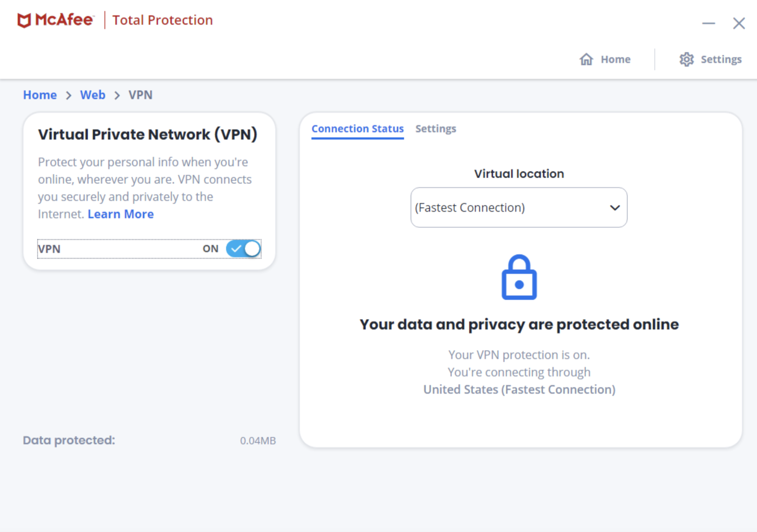Minimize the McAfee window
Screen dimensions: 757x532
point(709,24)
